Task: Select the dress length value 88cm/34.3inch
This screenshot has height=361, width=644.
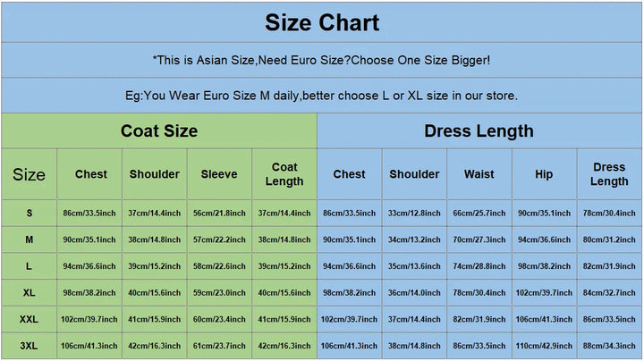Action: [x=609, y=346]
